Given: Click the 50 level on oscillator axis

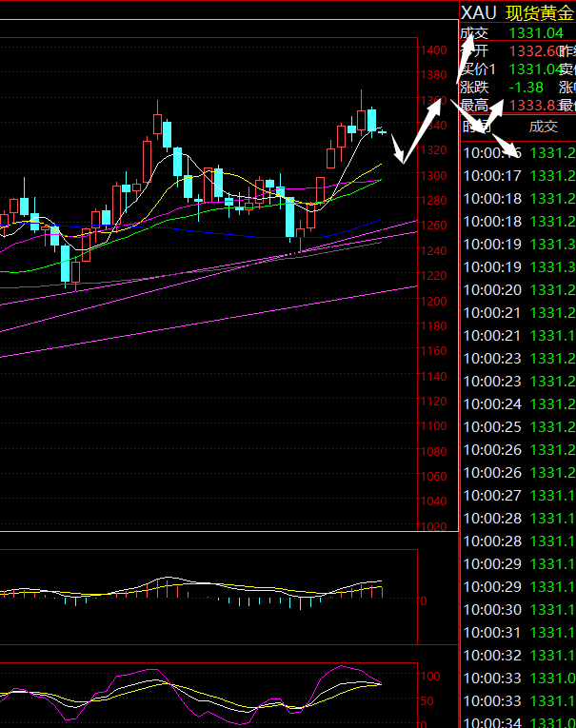Looking at the screenshot, I should [427, 701].
